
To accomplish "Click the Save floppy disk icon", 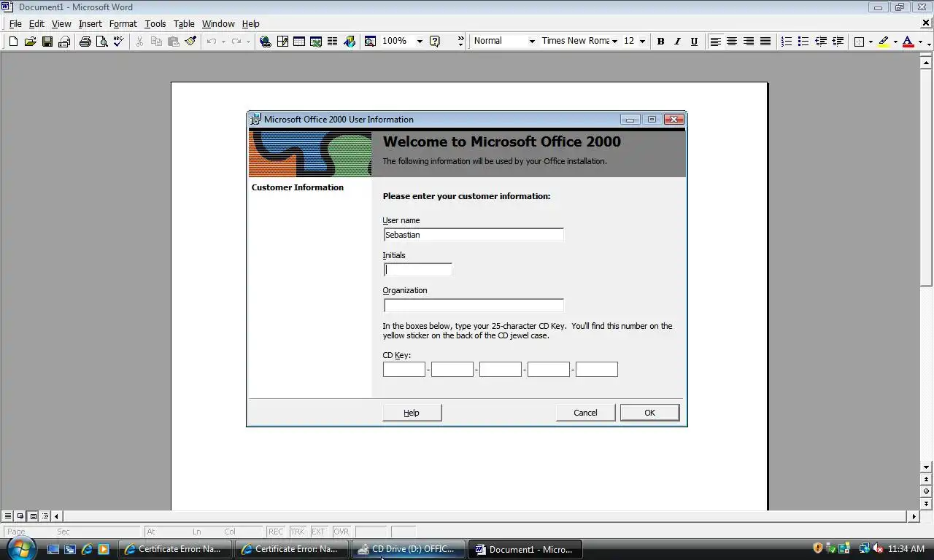I will [x=47, y=42].
